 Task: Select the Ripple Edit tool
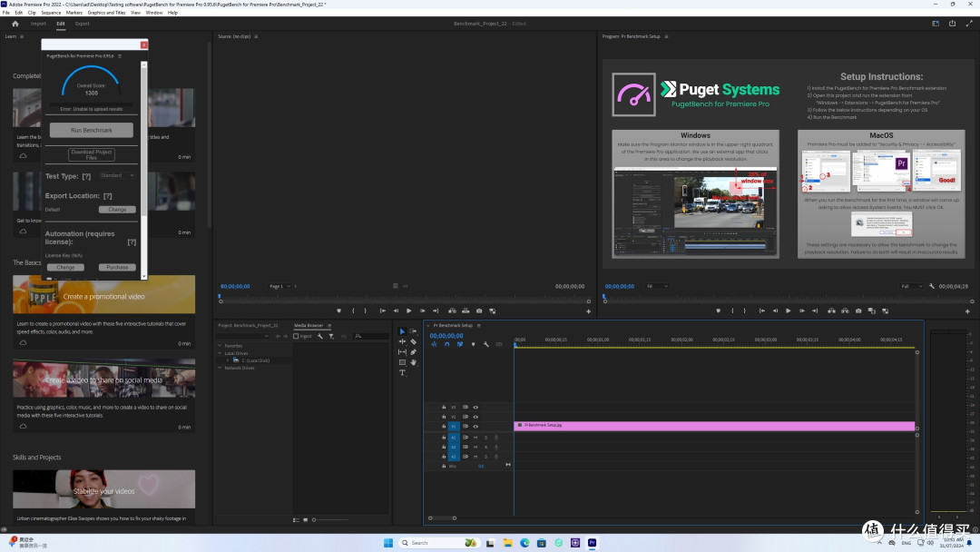pos(402,342)
